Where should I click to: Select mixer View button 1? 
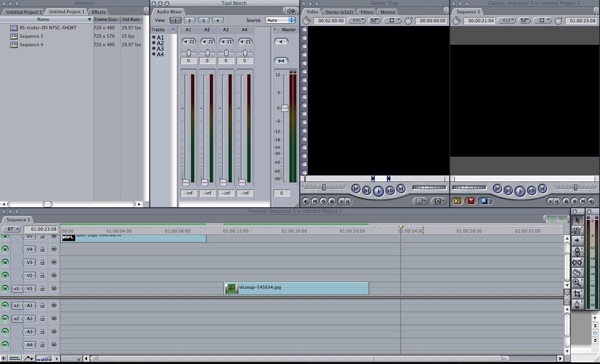coord(175,20)
